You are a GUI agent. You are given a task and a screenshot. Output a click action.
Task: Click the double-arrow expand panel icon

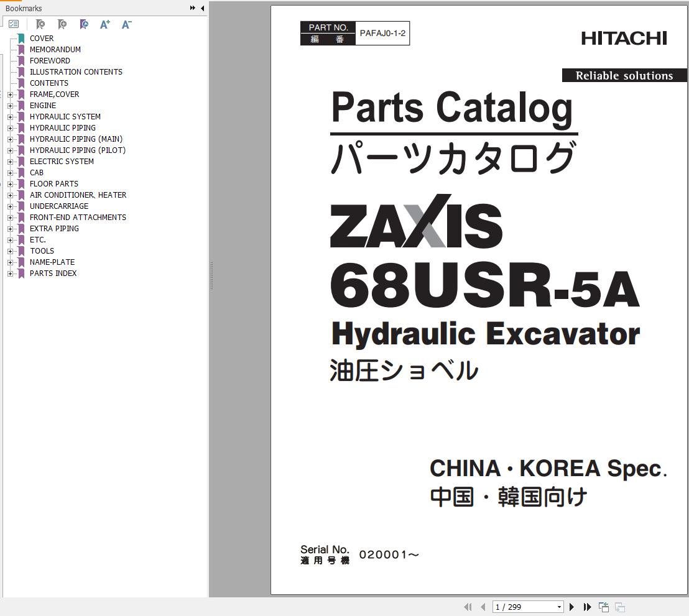(x=193, y=8)
